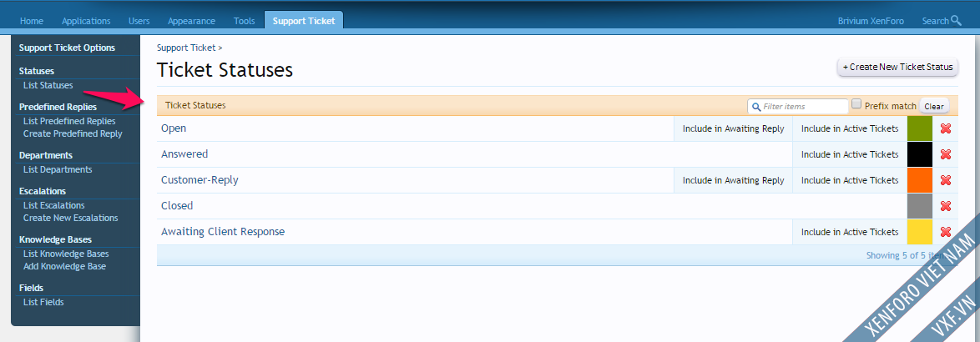
Task: Open the Appearance tab
Action: (191, 21)
